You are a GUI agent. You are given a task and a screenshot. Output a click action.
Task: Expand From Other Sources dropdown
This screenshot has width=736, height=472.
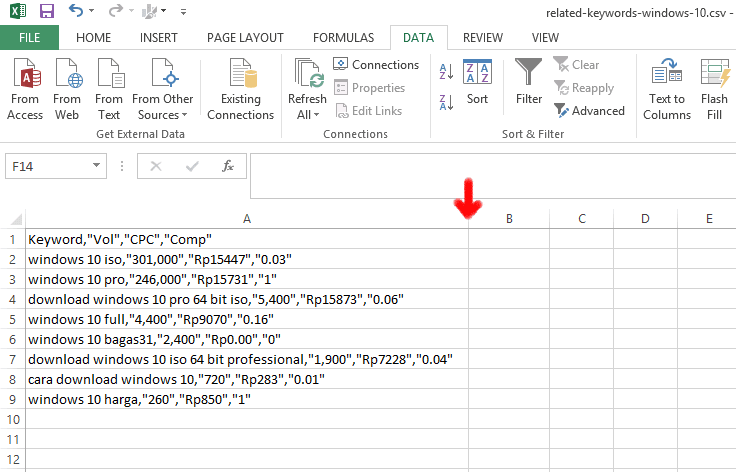click(x=184, y=115)
